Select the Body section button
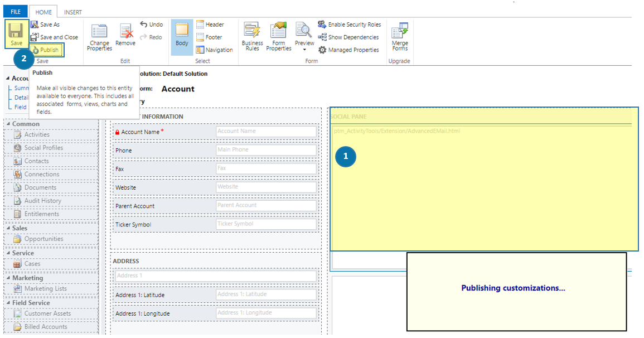The height and width of the screenshot is (338, 644). tap(182, 36)
